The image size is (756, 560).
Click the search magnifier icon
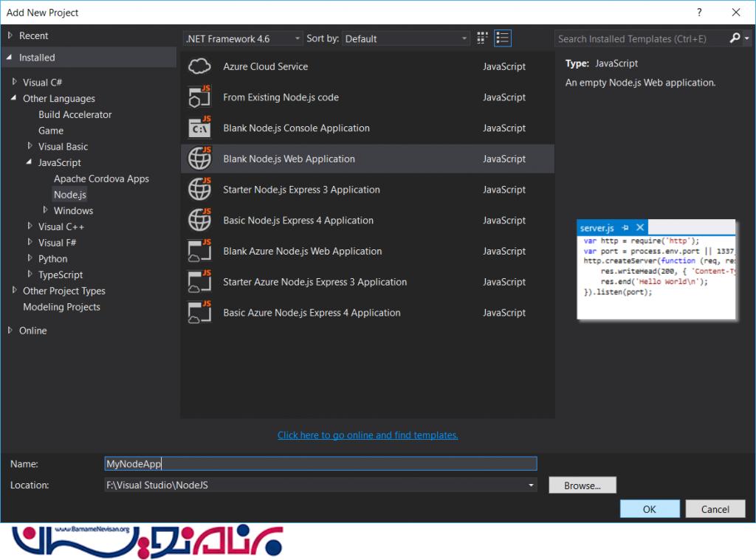pos(735,38)
